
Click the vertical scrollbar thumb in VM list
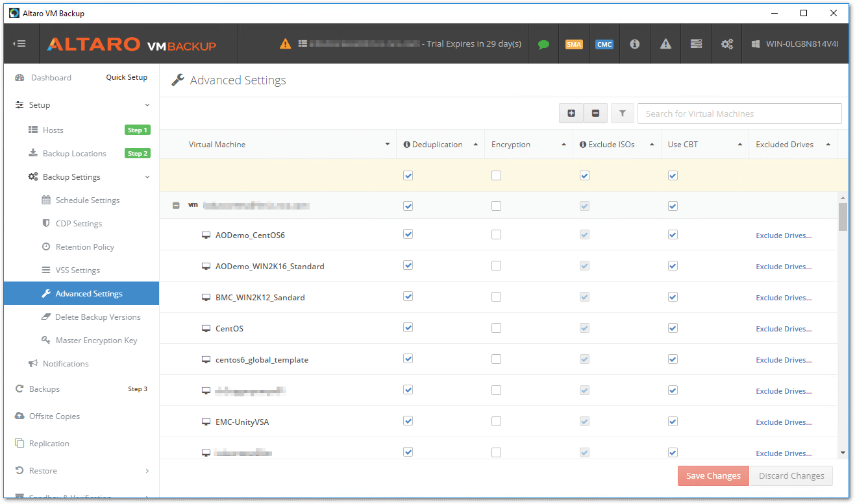pos(843,217)
